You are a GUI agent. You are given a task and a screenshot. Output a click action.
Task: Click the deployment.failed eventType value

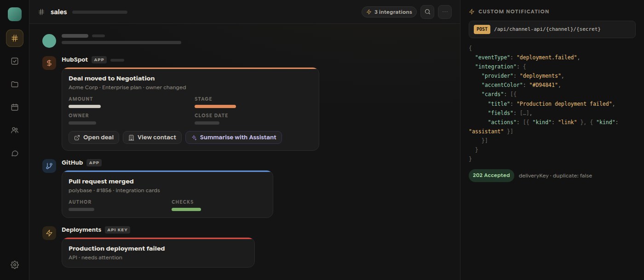coord(547,57)
